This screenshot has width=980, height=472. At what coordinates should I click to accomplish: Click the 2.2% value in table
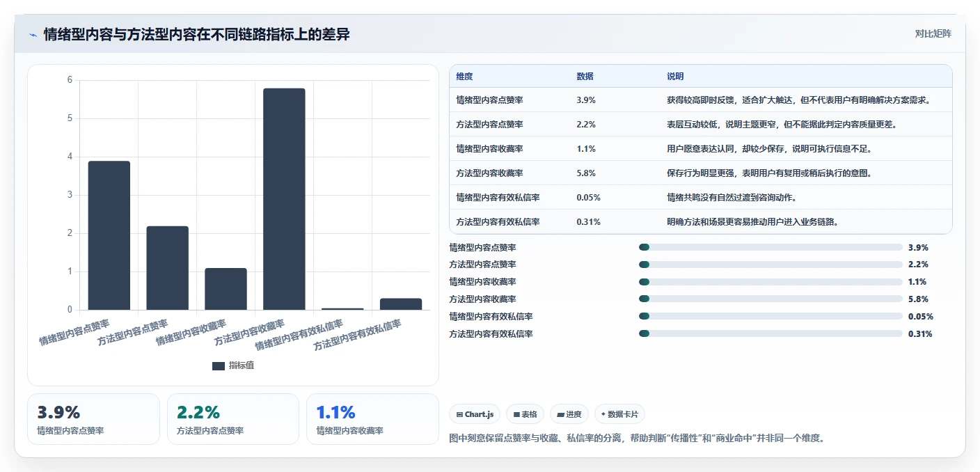586,125
